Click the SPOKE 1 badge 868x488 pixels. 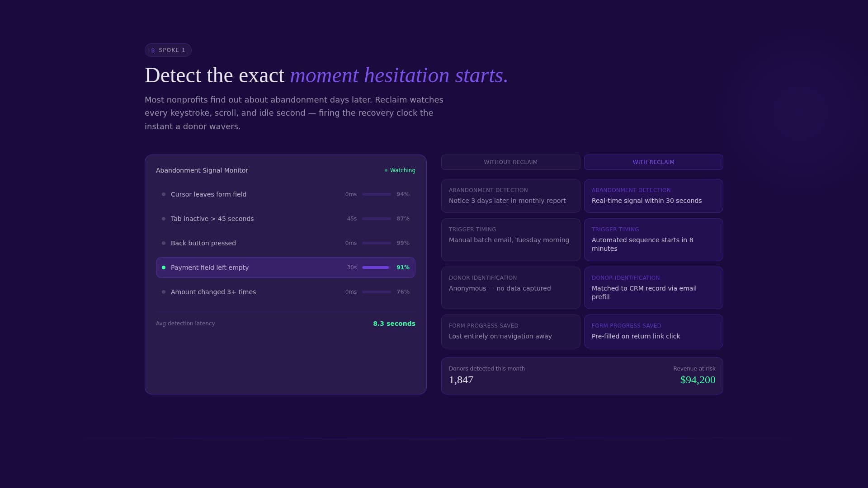168,50
